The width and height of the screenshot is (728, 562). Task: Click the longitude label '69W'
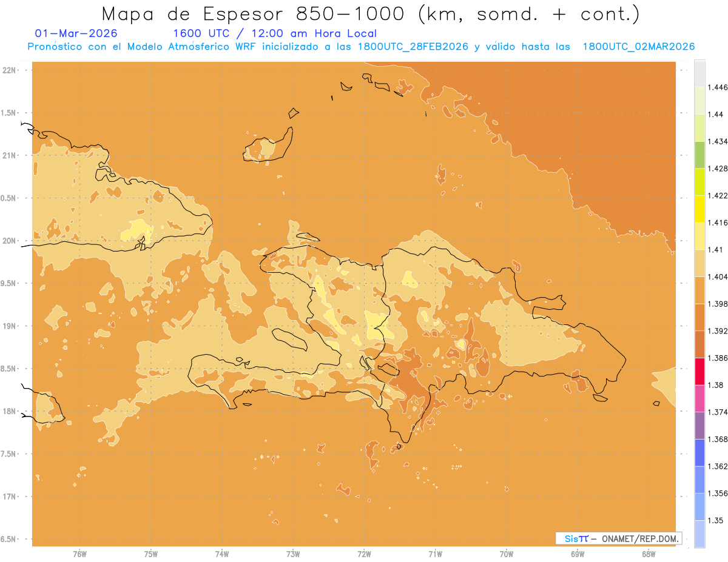(577, 554)
